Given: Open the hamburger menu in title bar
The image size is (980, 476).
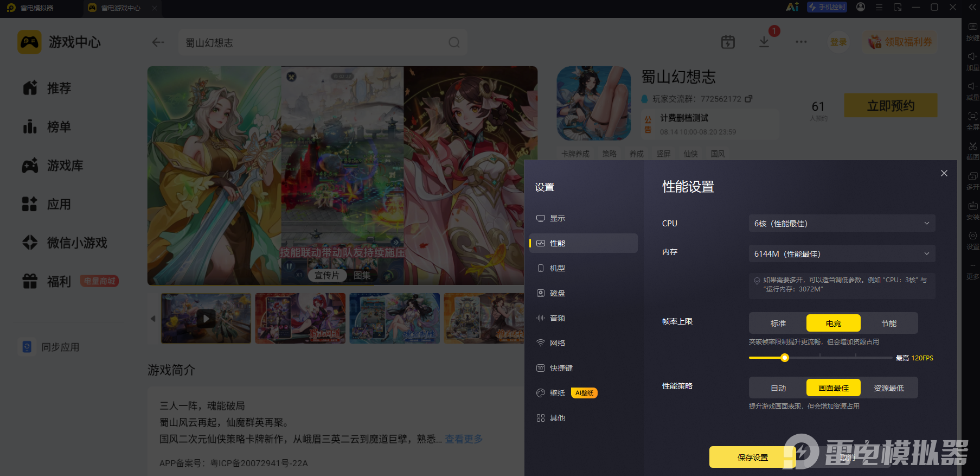Looking at the screenshot, I should [x=879, y=7].
